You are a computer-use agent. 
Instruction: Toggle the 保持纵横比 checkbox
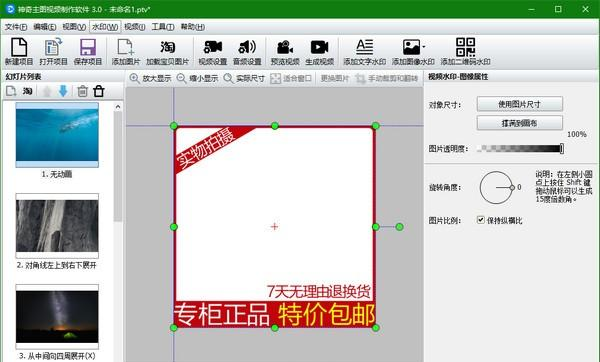[x=481, y=220]
